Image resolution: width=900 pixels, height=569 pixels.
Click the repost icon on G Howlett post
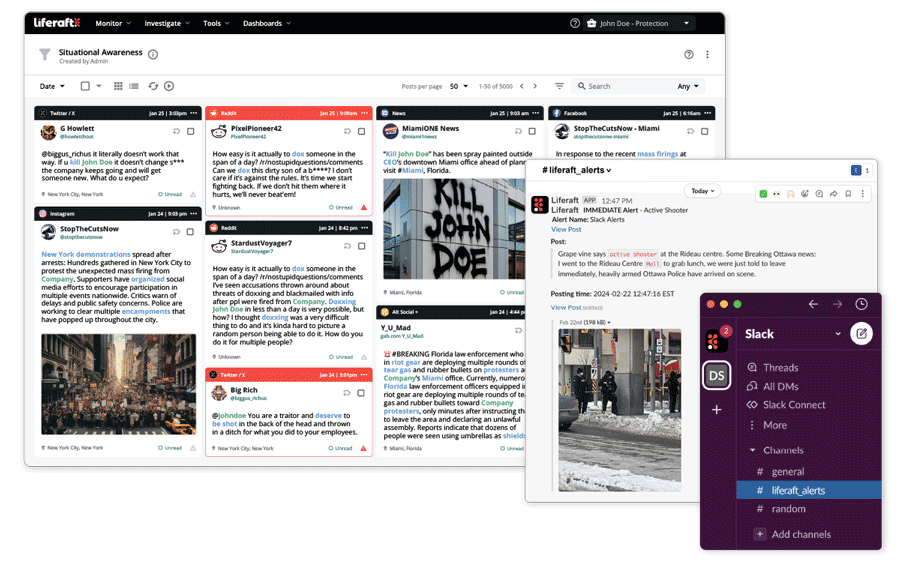click(176, 131)
